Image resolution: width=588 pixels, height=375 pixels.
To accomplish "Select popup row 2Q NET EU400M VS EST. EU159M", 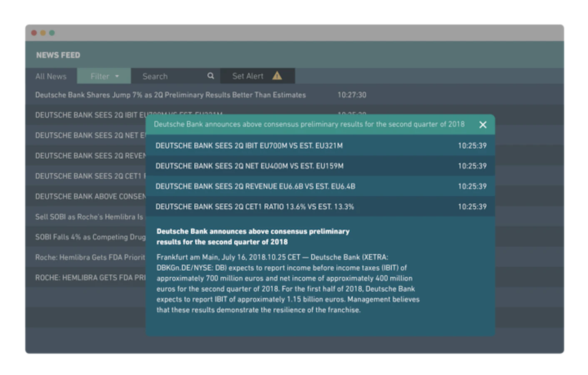I will pyautogui.click(x=320, y=166).
